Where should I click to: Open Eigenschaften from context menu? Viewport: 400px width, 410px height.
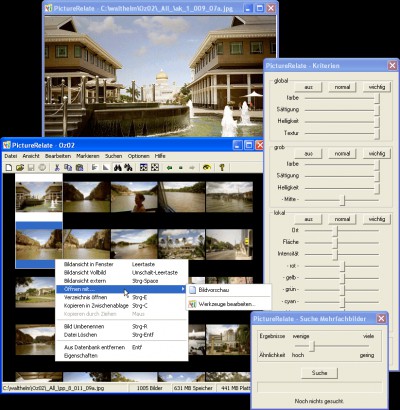coord(122,356)
